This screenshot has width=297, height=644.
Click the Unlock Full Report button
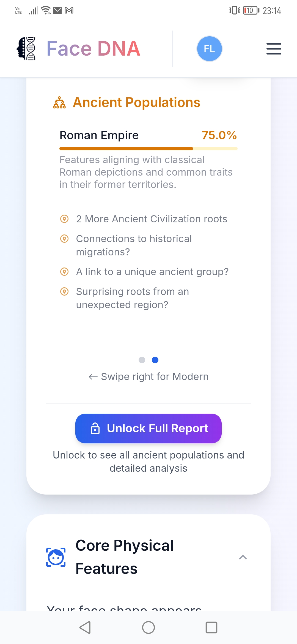(148, 428)
